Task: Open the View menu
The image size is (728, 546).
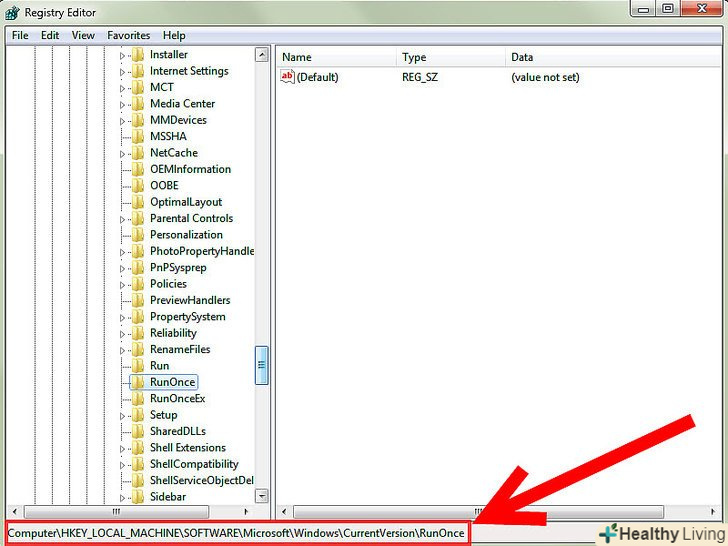Action: tap(83, 35)
